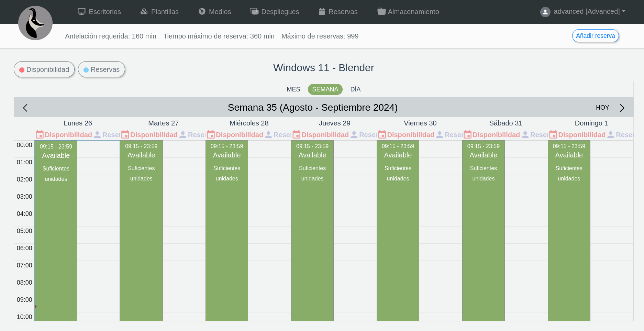Switch to DÍA calendar view
The width and height of the screenshot is (644, 331).
(355, 89)
